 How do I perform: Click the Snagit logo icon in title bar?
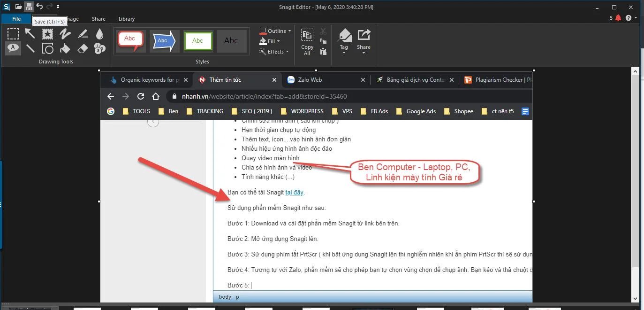coord(7,7)
